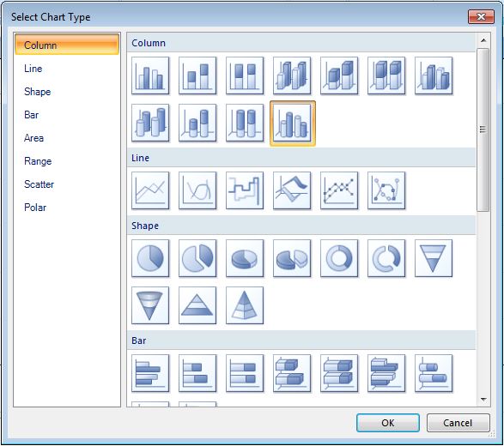Pick the flat funnel chart icon
Image resolution: width=504 pixels, height=446 pixels.
[434, 258]
